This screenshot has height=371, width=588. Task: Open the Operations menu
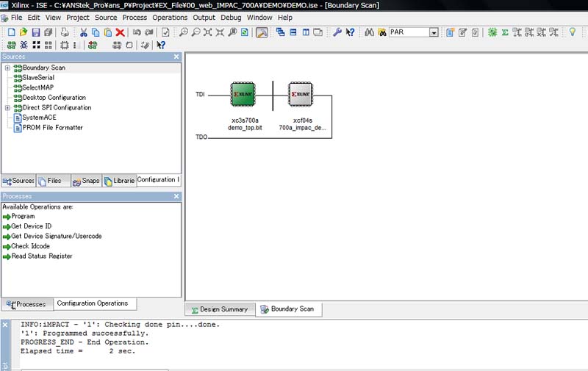170,18
